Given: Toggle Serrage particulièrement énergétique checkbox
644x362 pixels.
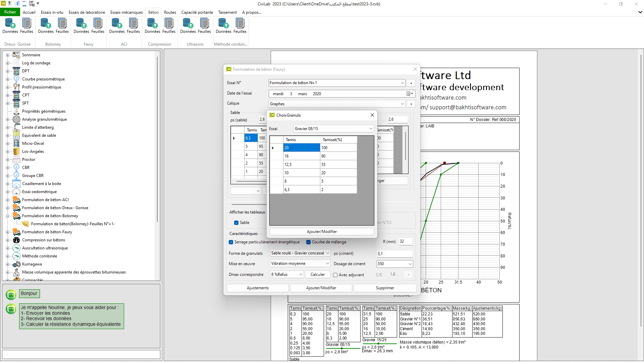Looking at the screenshot, I should [231, 242].
